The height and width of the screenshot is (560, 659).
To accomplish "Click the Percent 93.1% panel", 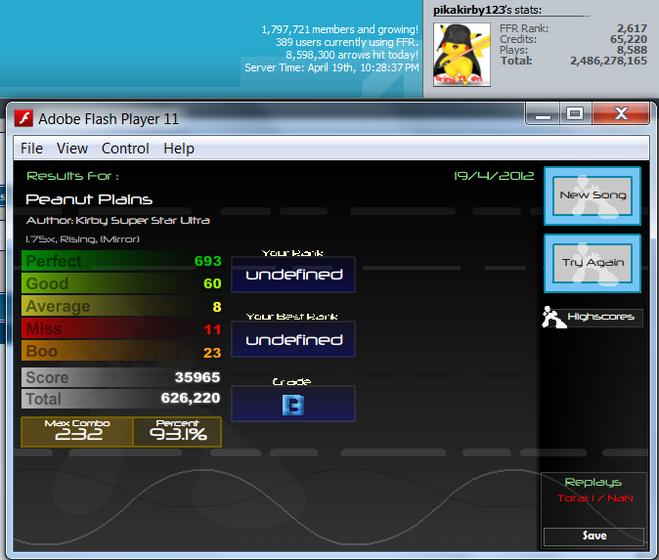I will point(177,432).
